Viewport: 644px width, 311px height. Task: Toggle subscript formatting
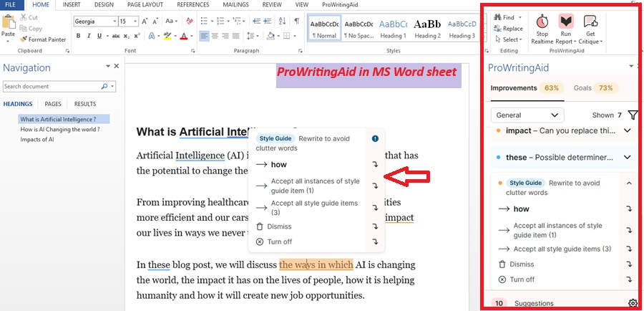point(127,36)
